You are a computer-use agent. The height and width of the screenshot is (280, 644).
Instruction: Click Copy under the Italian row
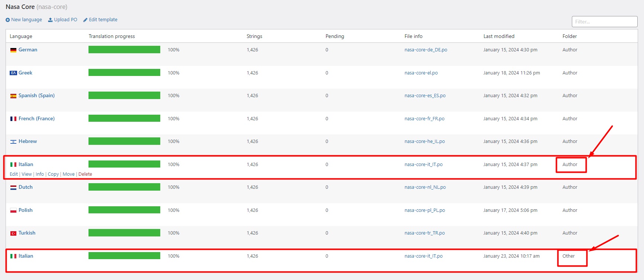(x=53, y=174)
